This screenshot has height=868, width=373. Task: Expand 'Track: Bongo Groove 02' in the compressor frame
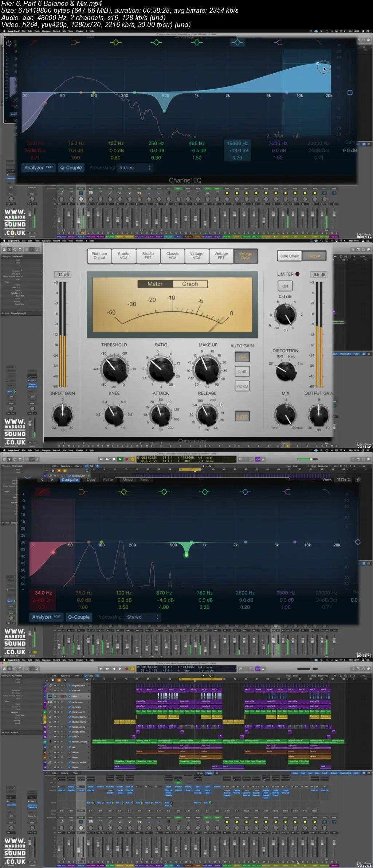point(2,313)
